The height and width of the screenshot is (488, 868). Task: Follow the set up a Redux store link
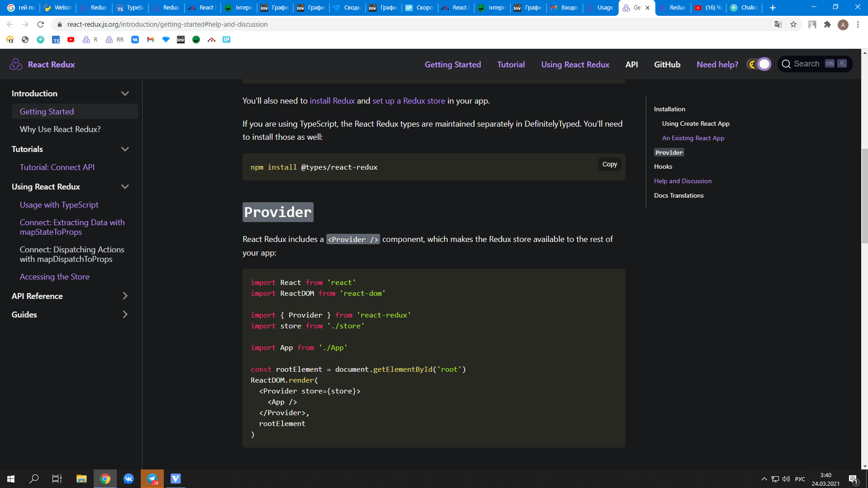(x=409, y=101)
